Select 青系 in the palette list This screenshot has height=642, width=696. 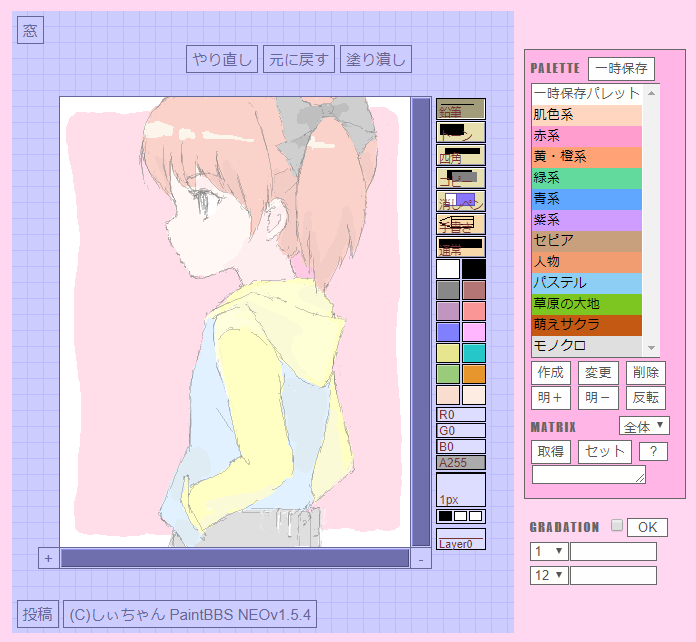[588, 199]
